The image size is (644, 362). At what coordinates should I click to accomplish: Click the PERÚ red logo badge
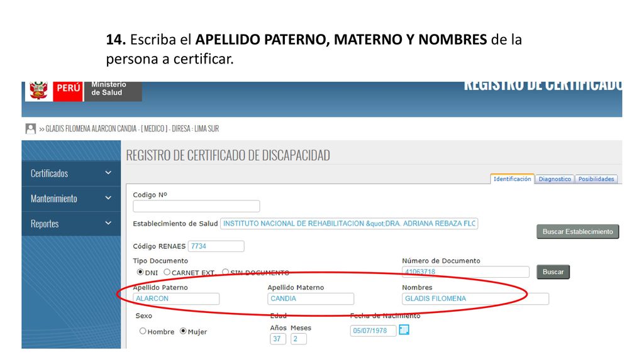(x=68, y=90)
